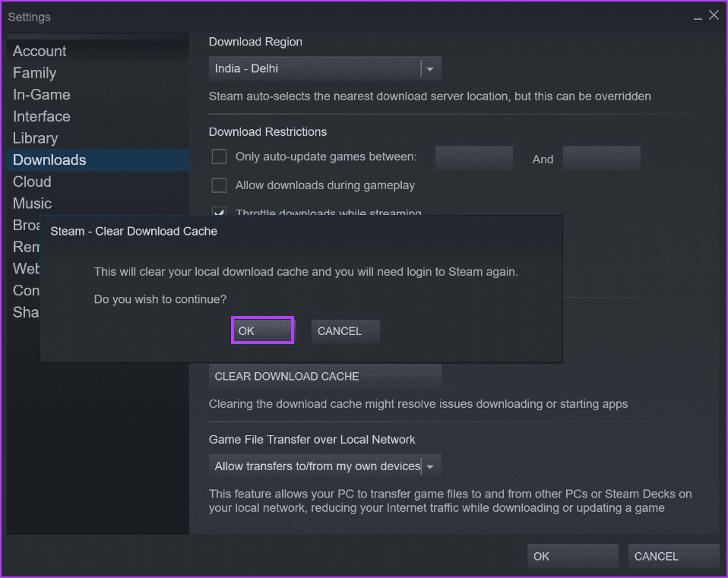Cancel the Clear Download Cache dialog

pyautogui.click(x=346, y=331)
